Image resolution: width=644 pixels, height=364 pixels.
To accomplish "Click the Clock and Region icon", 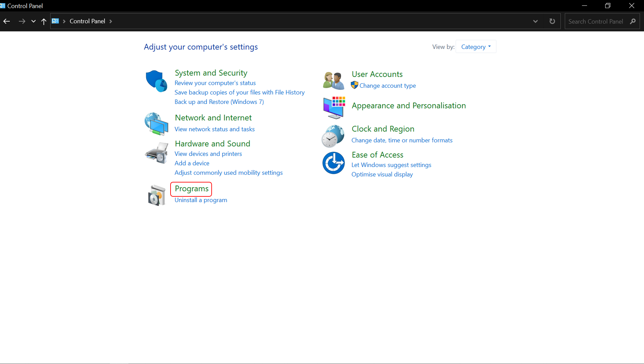I will (333, 136).
